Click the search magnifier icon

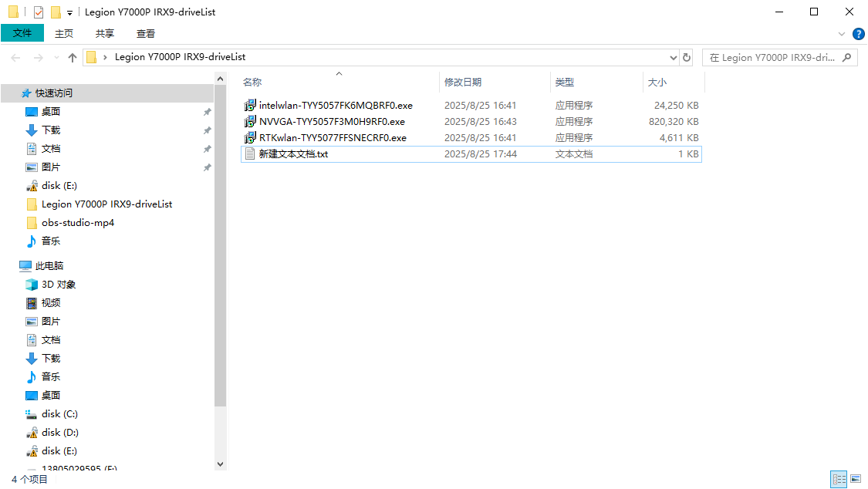coord(846,58)
